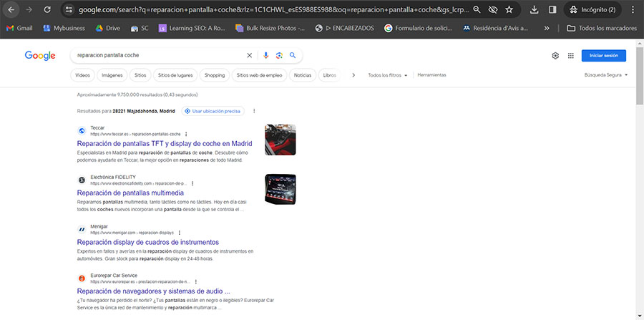
Task: Bookmark this page with the star icon
Action: coord(509,9)
